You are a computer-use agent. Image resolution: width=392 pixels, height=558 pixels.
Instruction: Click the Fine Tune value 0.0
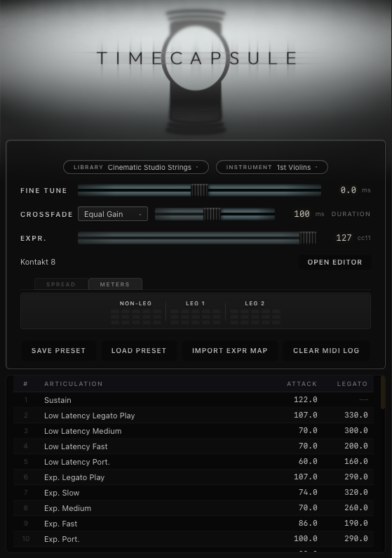349,190
